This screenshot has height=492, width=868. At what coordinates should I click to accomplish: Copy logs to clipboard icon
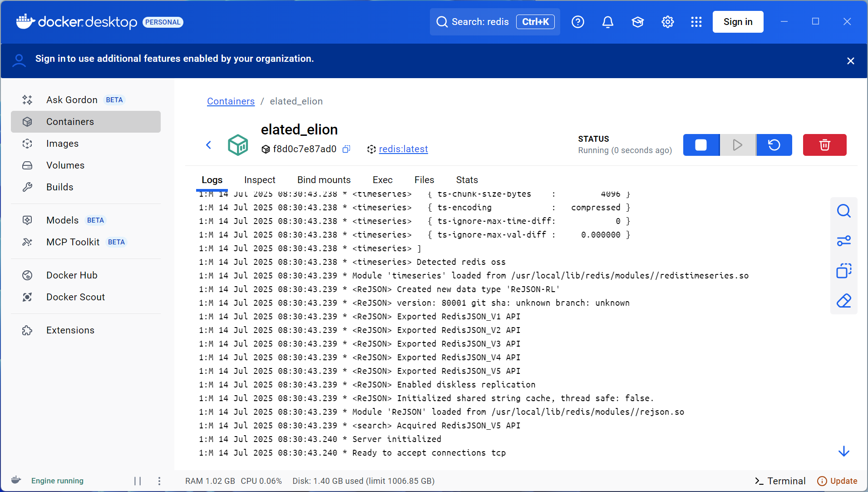click(844, 271)
